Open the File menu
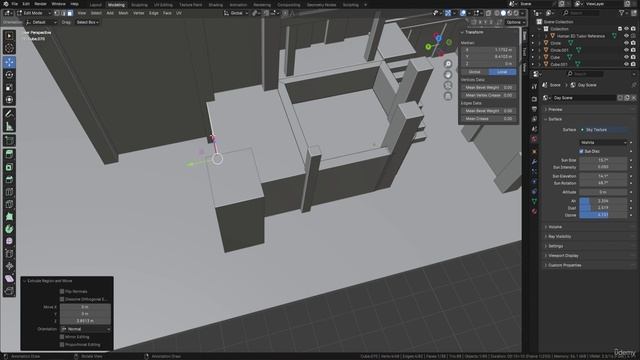640x360 pixels. coord(14,4)
